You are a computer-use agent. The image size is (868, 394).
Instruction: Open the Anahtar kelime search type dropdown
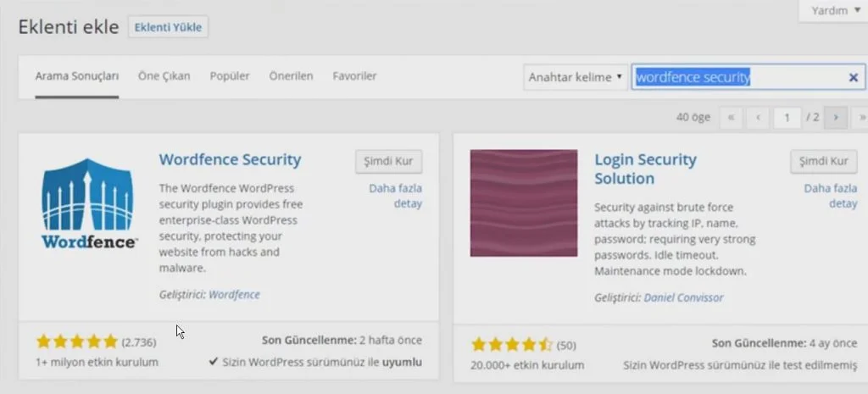[x=576, y=77]
